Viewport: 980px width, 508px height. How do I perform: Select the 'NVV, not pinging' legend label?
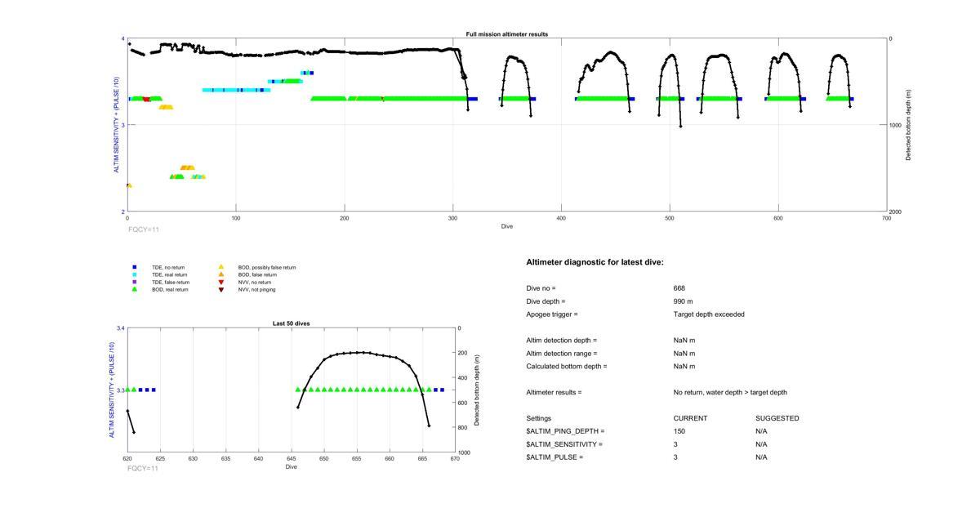click(257, 289)
